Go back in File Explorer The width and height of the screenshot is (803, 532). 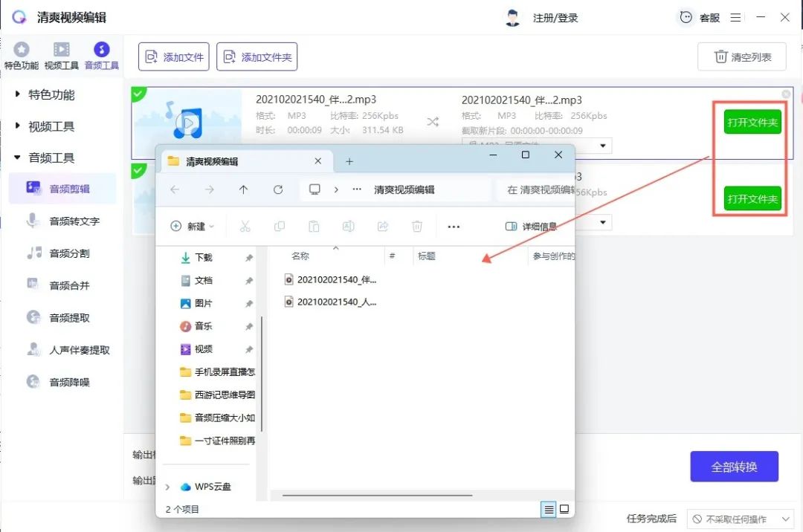175,189
